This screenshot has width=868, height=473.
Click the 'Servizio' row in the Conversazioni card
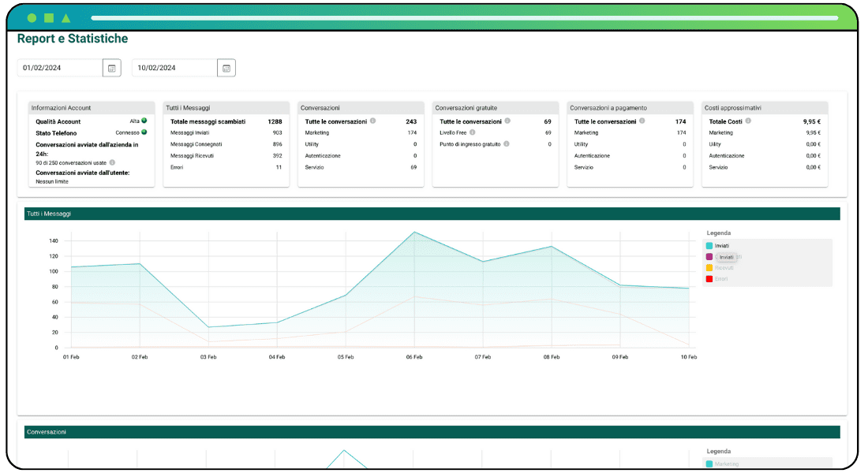[x=361, y=167]
